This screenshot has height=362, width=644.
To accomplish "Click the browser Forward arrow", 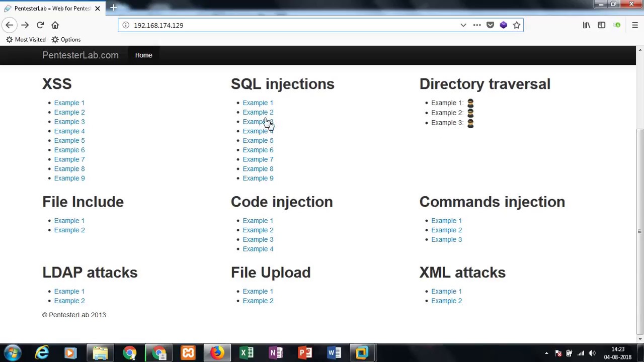I will click(x=25, y=25).
